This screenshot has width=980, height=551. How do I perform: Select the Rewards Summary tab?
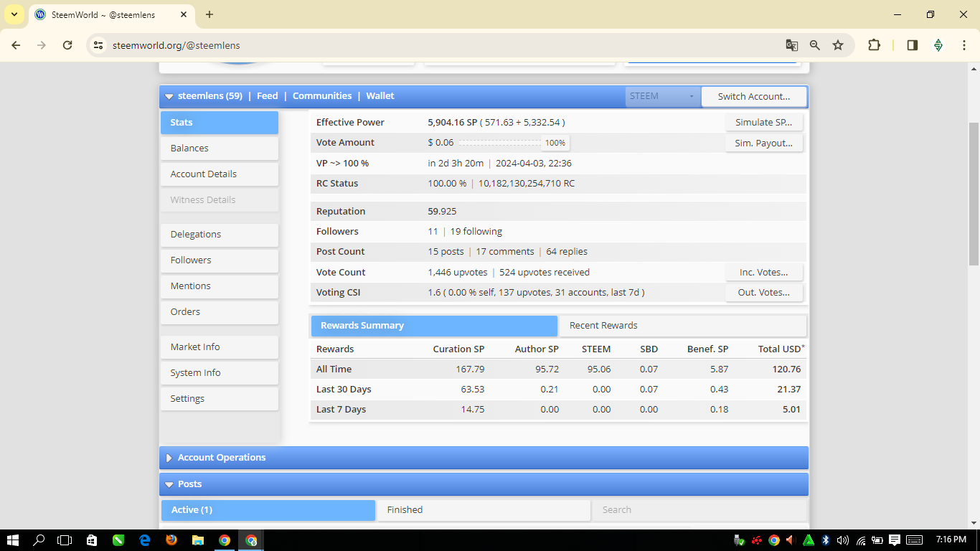(x=434, y=326)
